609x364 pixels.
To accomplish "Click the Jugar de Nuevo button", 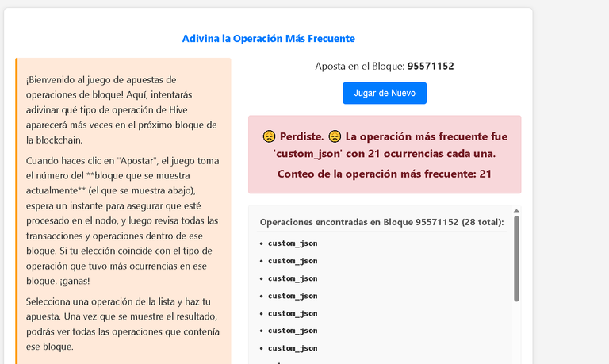I will pyautogui.click(x=384, y=94).
